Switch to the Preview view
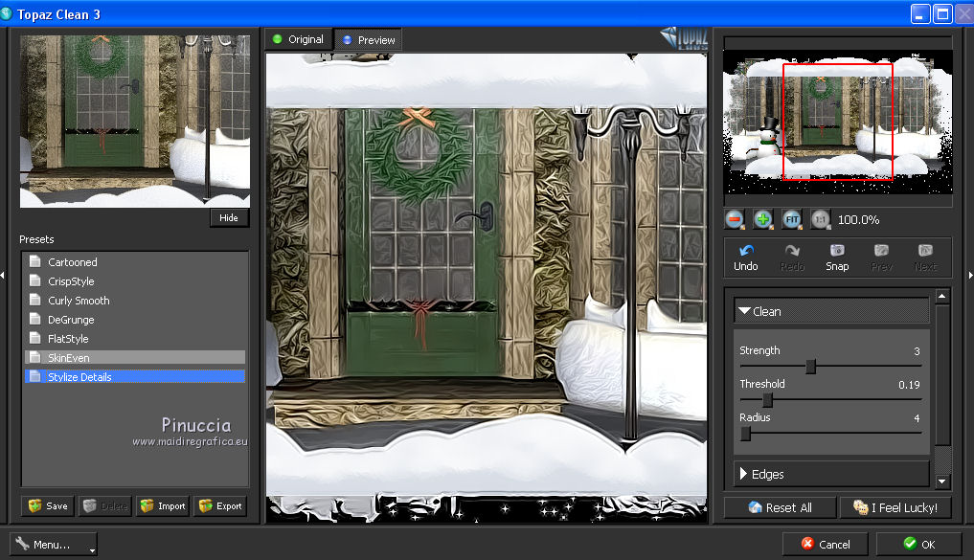The height and width of the screenshot is (560, 974). tap(369, 40)
